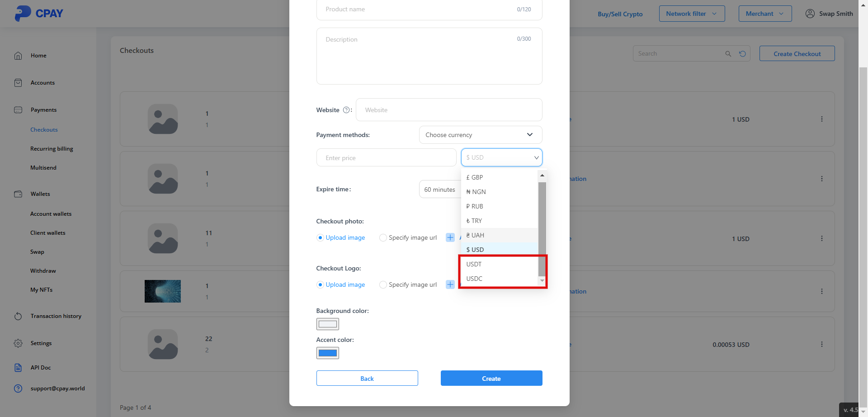
Task: Click the Wallets icon in sidebar
Action: click(18, 194)
